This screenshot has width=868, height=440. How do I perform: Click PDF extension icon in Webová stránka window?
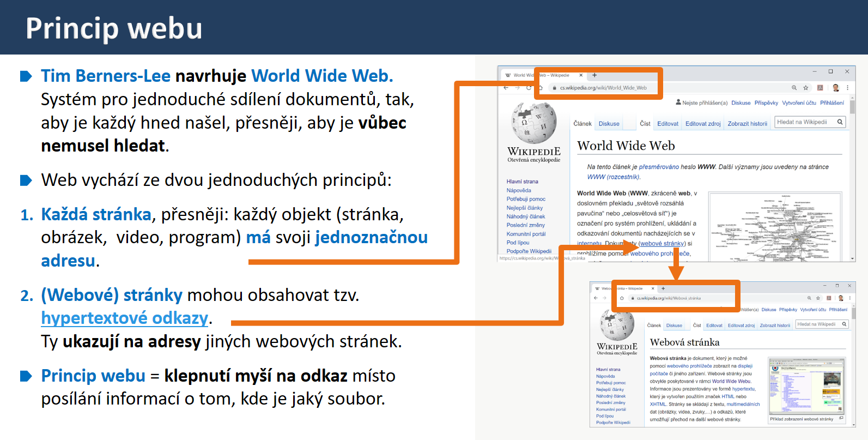click(829, 298)
